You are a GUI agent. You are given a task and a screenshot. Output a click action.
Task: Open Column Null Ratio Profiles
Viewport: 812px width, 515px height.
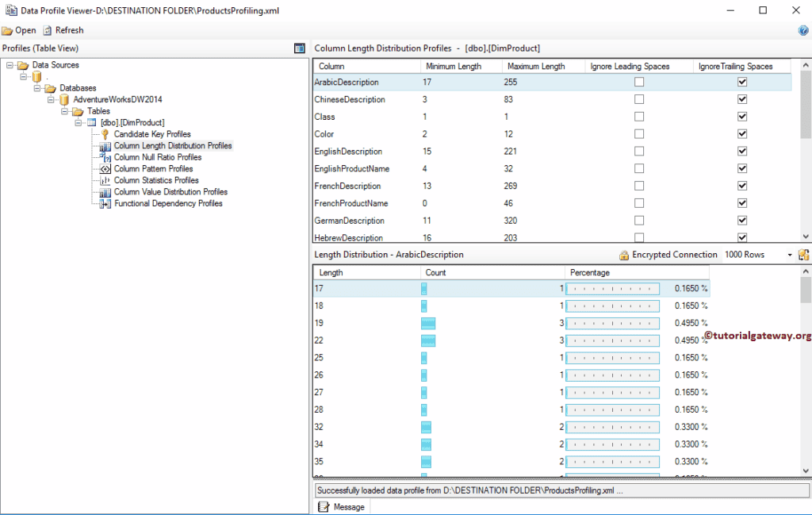click(155, 157)
